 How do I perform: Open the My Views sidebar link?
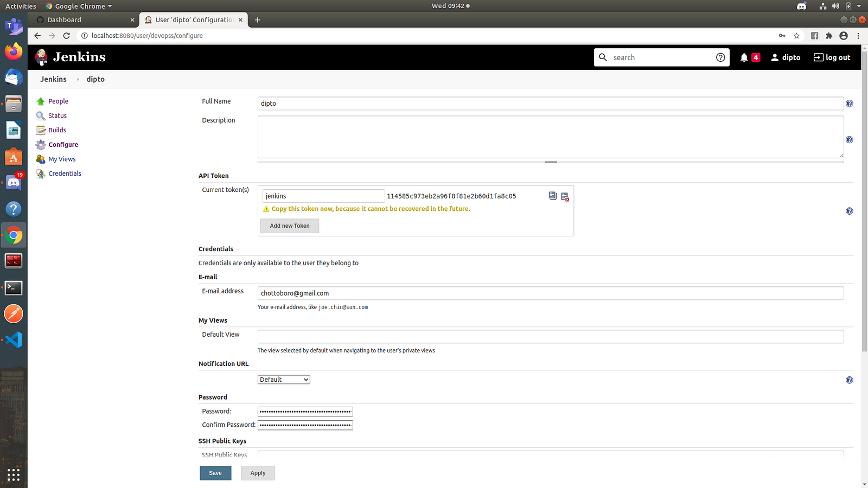click(62, 159)
